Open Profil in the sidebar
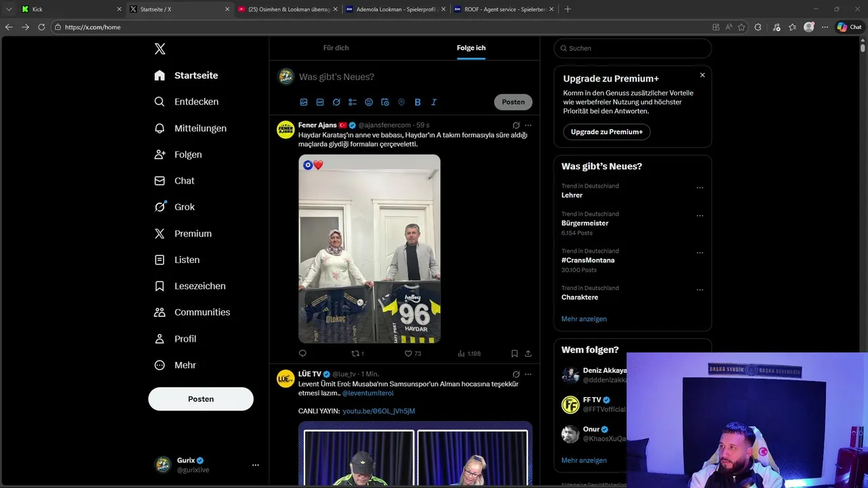The width and height of the screenshot is (868, 488). point(176,339)
